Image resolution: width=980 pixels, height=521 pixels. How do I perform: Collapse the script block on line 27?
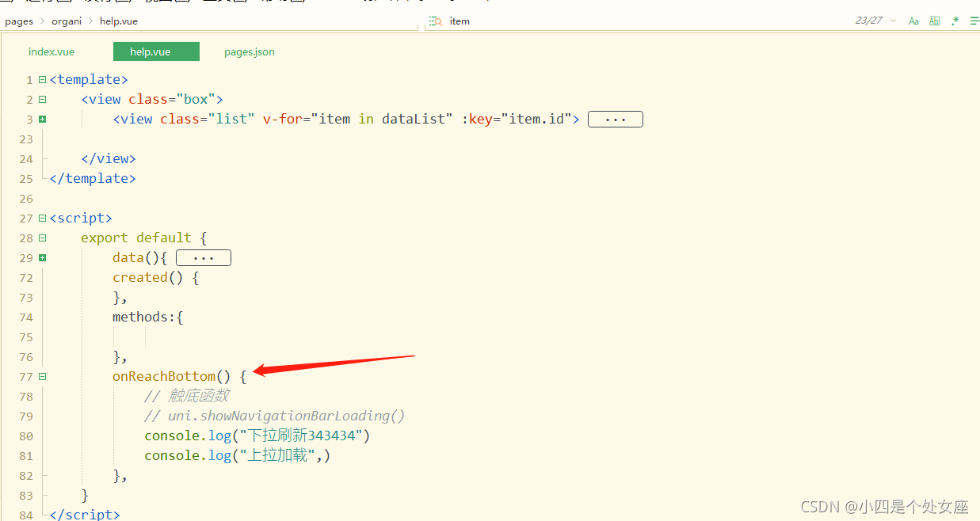pyautogui.click(x=42, y=218)
